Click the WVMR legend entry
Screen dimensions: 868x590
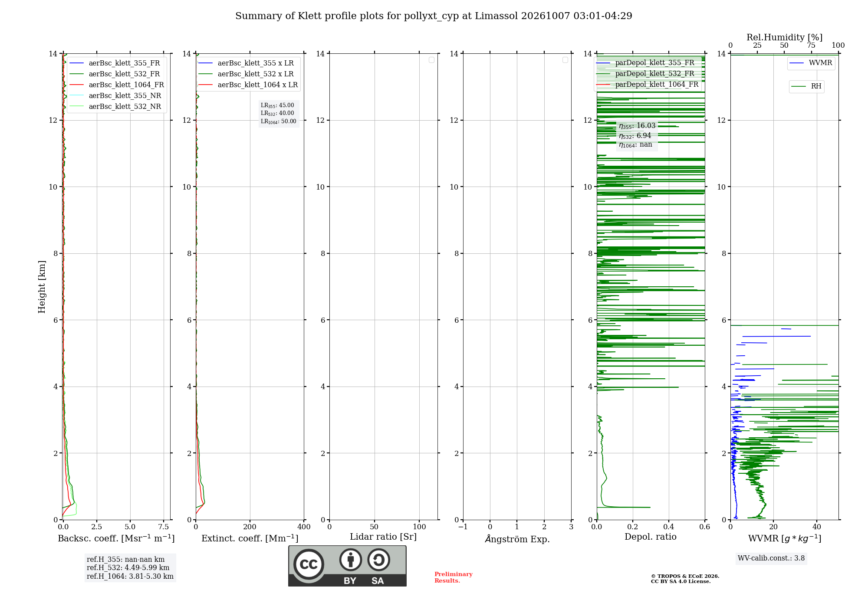pos(811,63)
